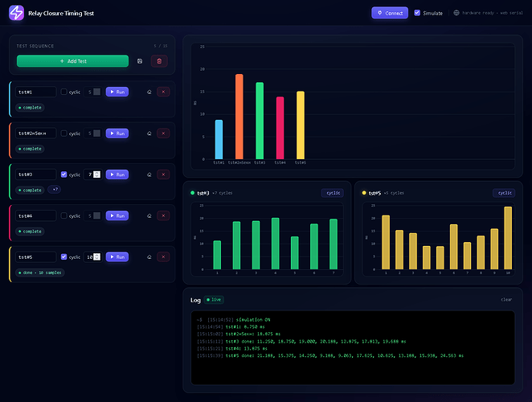Click the live indicator badge in Log
Screen dimensions: 532x402
tap(214, 299)
